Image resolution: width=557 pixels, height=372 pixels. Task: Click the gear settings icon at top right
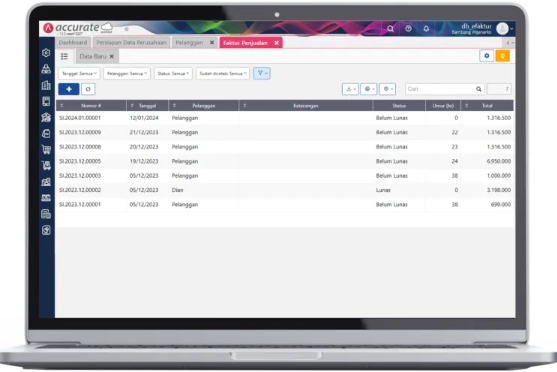click(487, 56)
